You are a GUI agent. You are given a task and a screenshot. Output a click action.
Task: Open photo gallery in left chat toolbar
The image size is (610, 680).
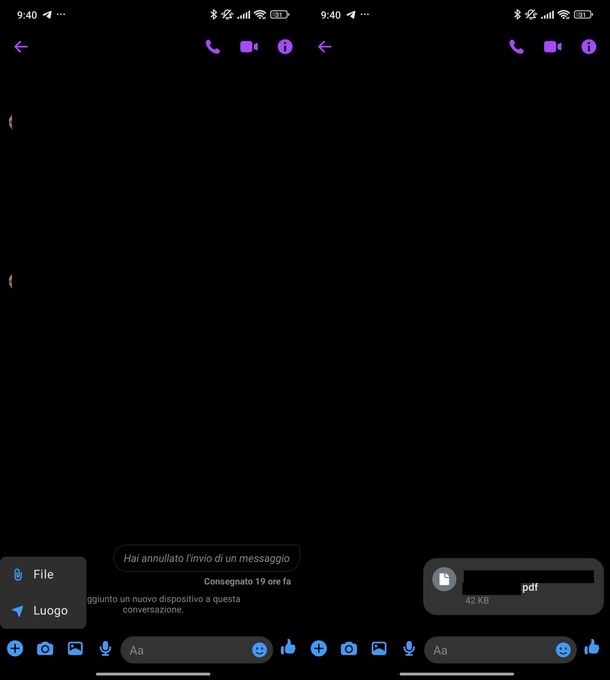click(x=75, y=648)
